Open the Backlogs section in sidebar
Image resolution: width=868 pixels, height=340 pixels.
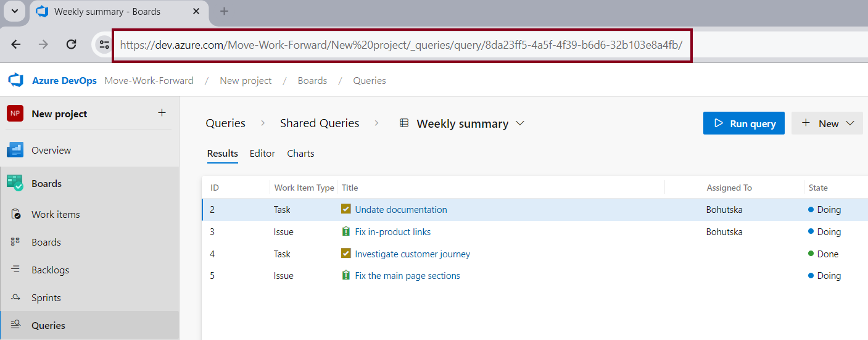50,270
